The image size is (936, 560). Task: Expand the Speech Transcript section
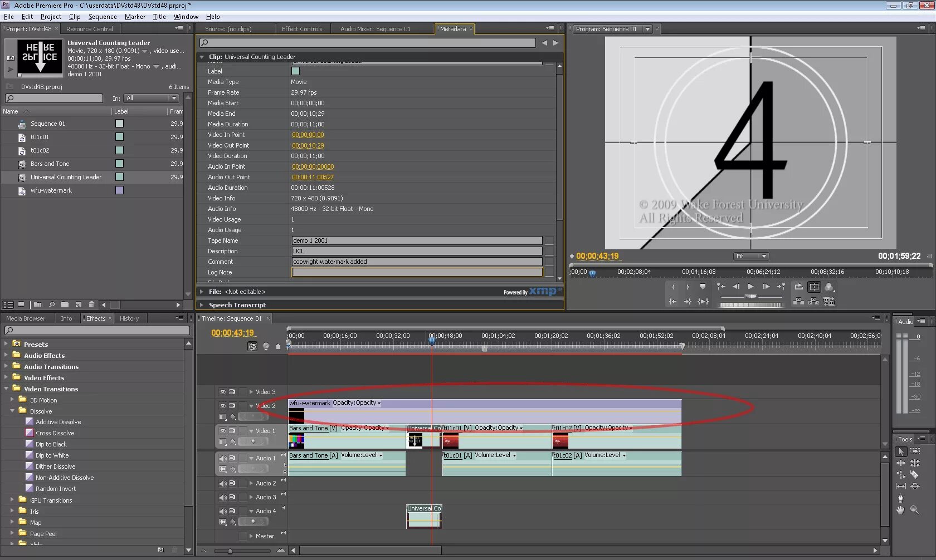coord(202,305)
